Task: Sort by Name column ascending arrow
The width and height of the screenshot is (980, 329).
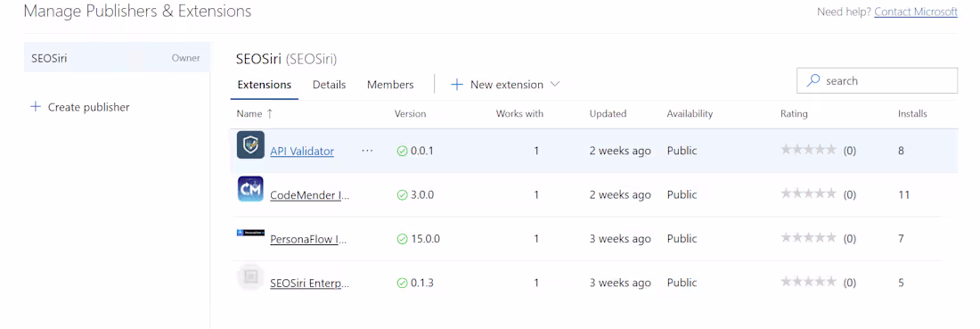Action: coord(269,114)
